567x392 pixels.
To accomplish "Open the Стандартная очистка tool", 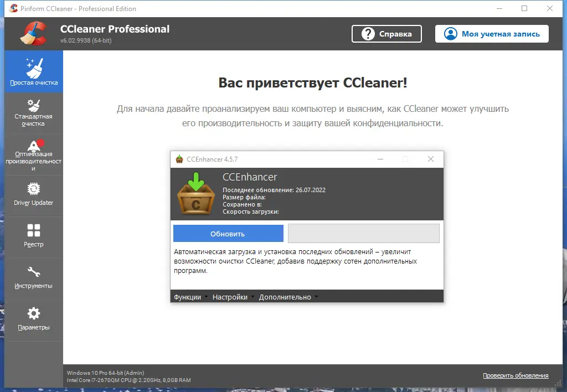I will (34, 109).
